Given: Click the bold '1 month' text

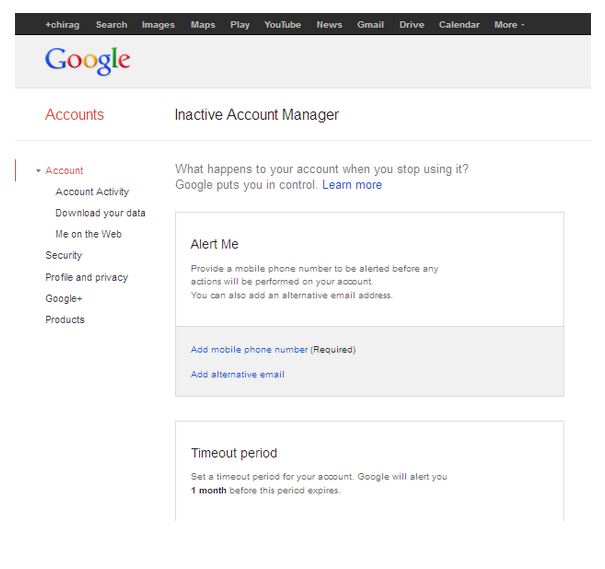Looking at the screenshot, I should coord(209,490).
